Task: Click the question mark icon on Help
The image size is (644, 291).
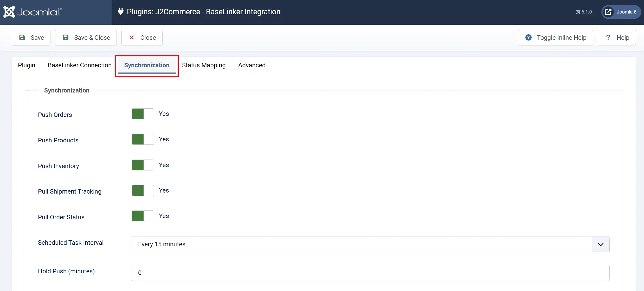Action: point(608,38)
